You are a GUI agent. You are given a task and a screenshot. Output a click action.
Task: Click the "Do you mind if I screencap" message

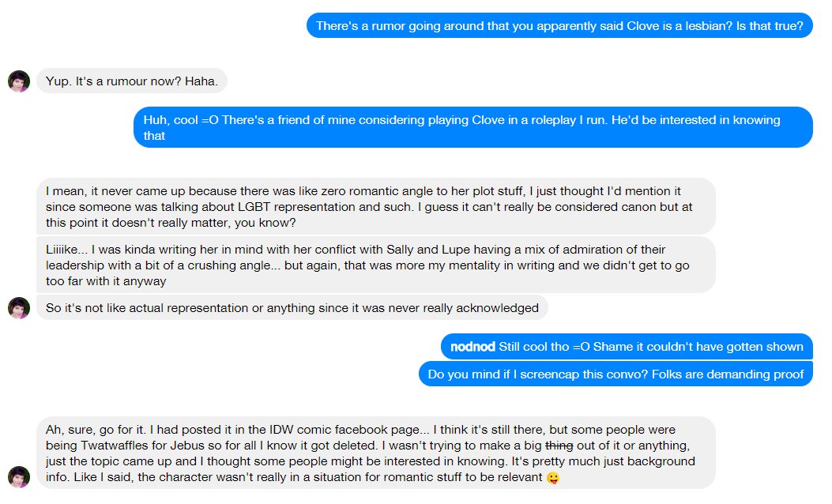616,374
